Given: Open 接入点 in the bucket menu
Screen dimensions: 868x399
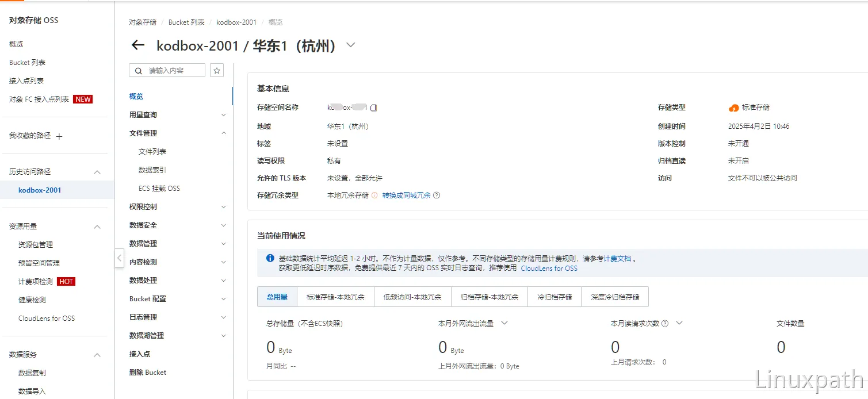Looking at the screenshot, I should [x=140, y=354].
